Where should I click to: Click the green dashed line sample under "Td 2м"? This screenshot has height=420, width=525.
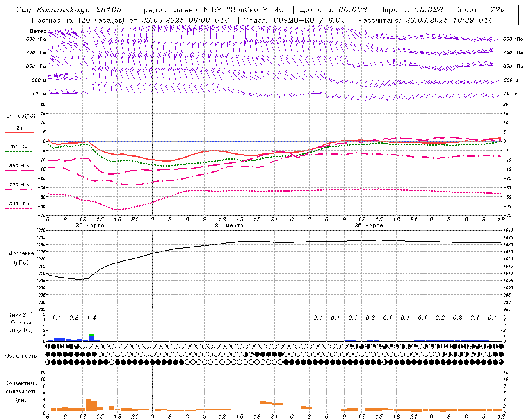coord(19,151)
